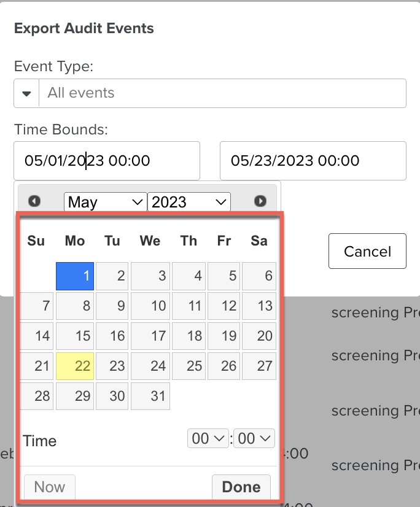
Task: Pick May 7 in the calendar
Action: [x=37, y=306]
